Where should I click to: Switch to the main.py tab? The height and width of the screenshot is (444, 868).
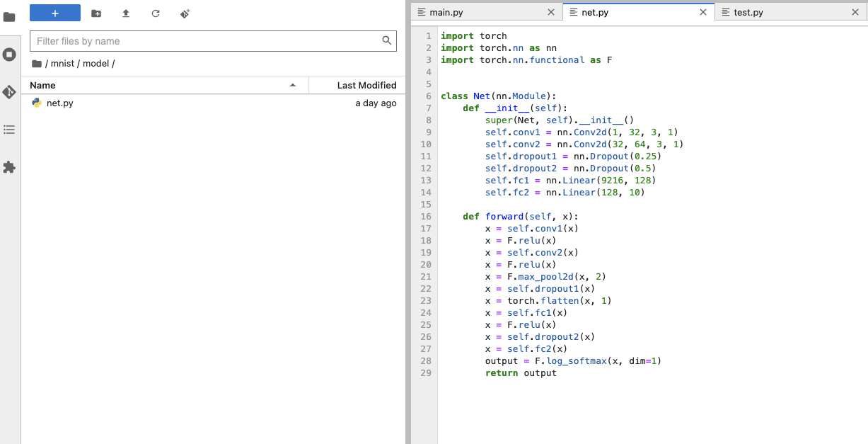[446, 12]
